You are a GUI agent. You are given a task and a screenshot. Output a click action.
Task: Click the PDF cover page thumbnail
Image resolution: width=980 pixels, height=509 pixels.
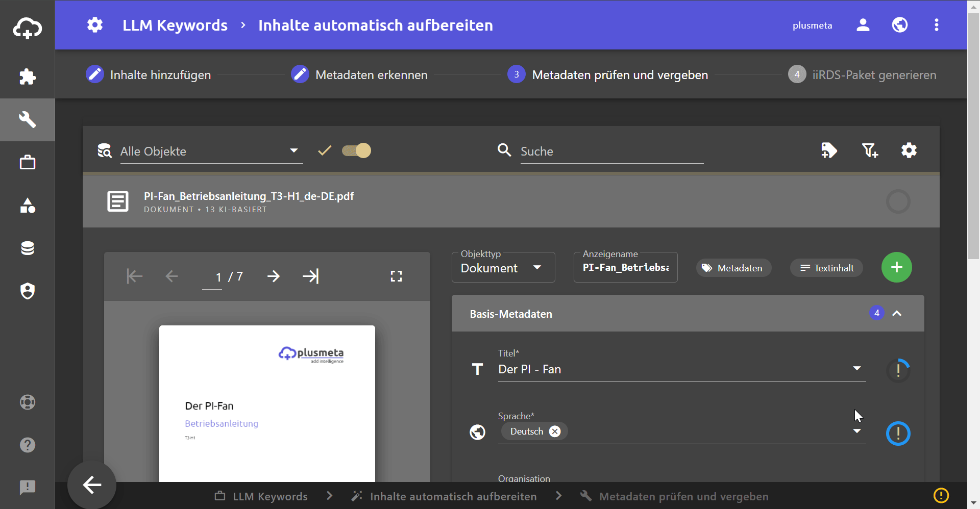(x=267, y=403)
